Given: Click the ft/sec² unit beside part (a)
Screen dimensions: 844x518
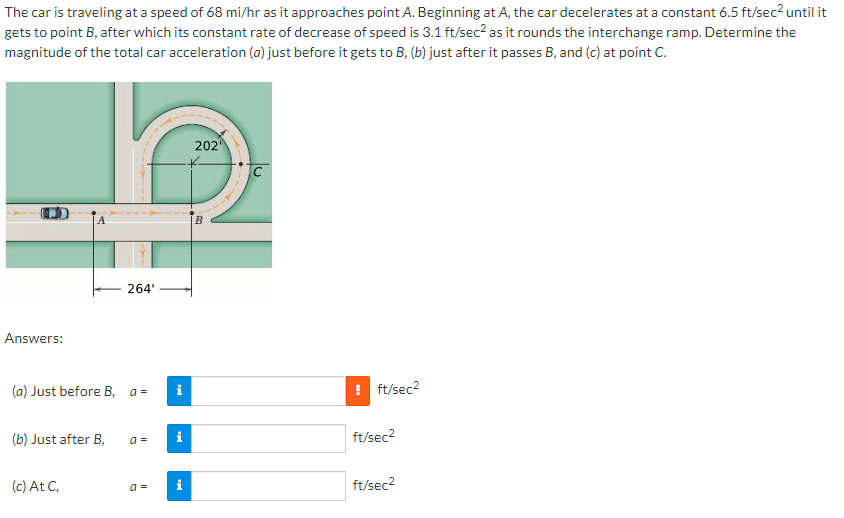Looking at the screenshot, I should coord(398,388).
